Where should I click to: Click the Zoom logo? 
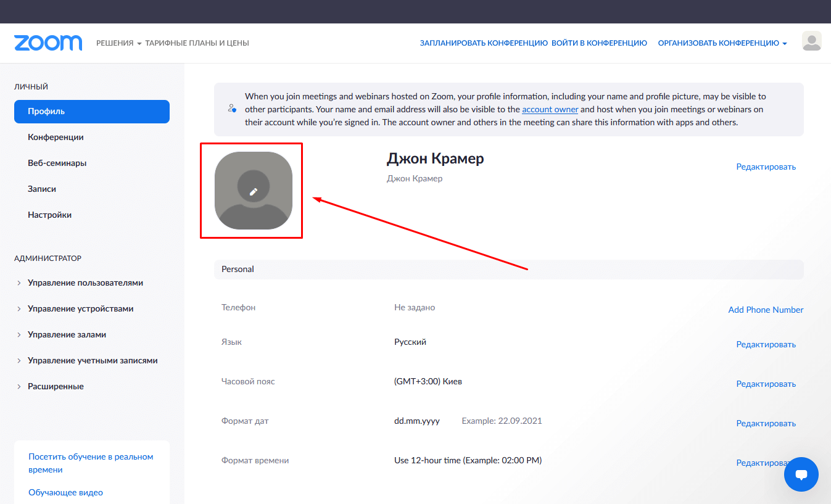click(x=48, y=43)
